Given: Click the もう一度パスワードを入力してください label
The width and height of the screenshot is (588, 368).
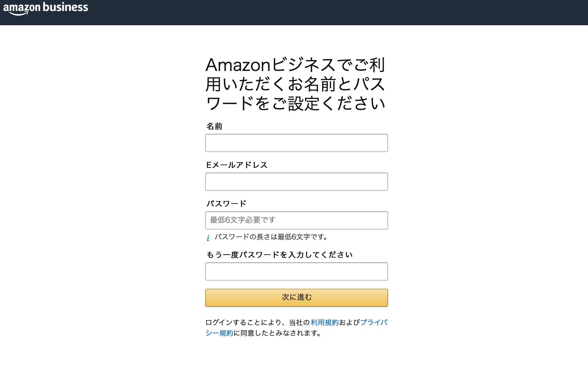Looking at the screenshot, I should 279,255.
